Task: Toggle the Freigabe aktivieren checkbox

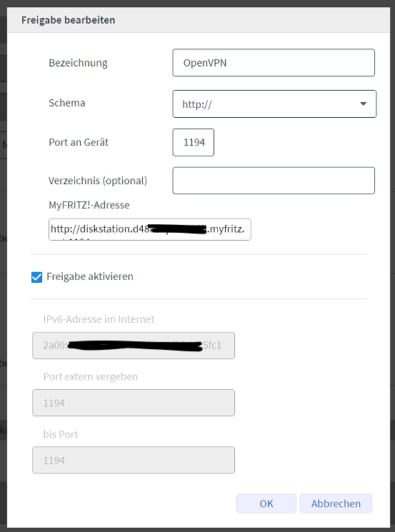Action: 36,277
